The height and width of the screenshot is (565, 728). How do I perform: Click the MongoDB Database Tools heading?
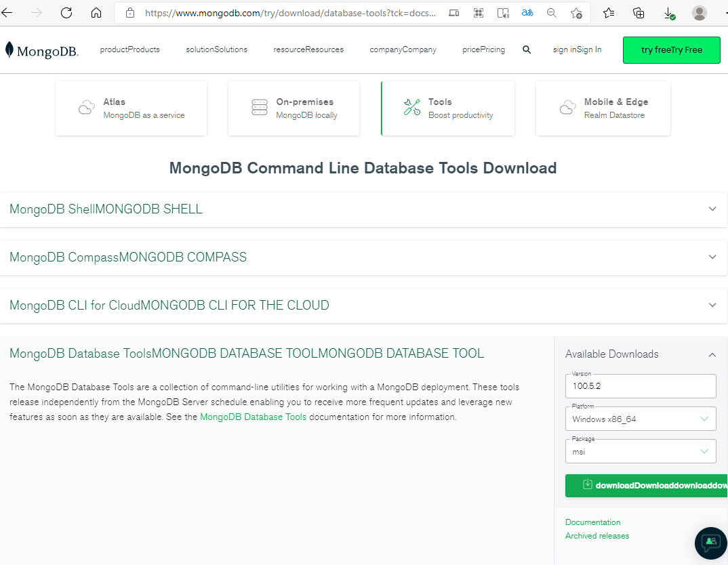[247, 354]
